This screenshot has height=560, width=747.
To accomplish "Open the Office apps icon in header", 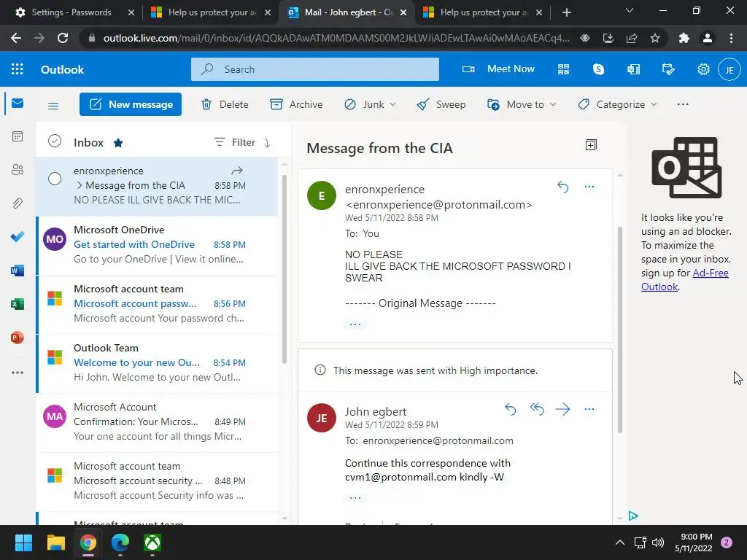I will [x=634, y=69].
